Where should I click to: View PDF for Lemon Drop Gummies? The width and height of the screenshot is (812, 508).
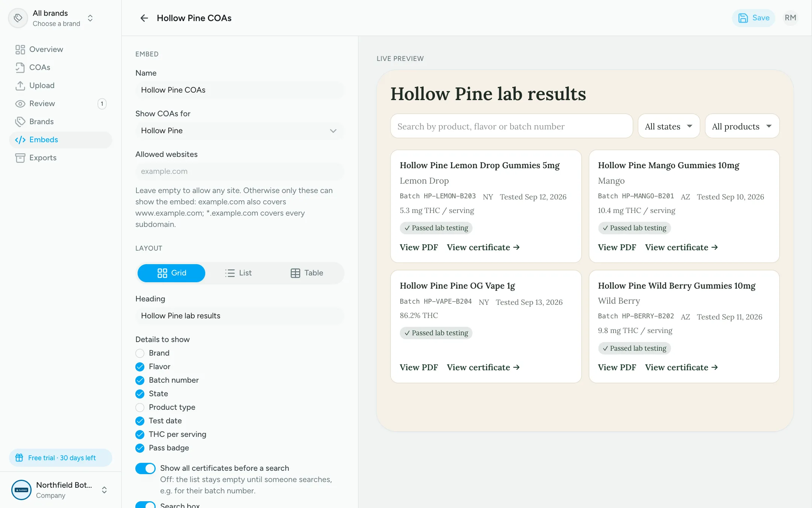(419, 247)
